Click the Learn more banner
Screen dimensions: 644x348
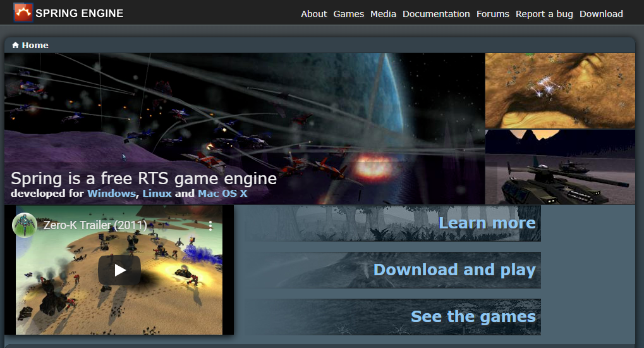tap(393, 223)
